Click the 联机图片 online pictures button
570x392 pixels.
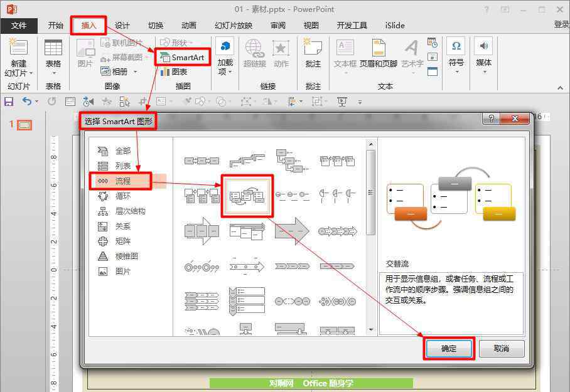(x=121, y=43)
